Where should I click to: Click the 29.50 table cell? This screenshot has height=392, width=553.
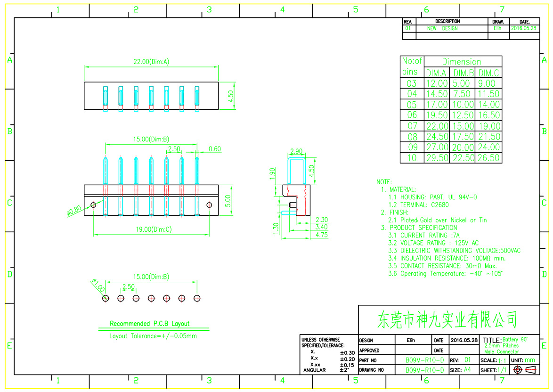point(437,158)
